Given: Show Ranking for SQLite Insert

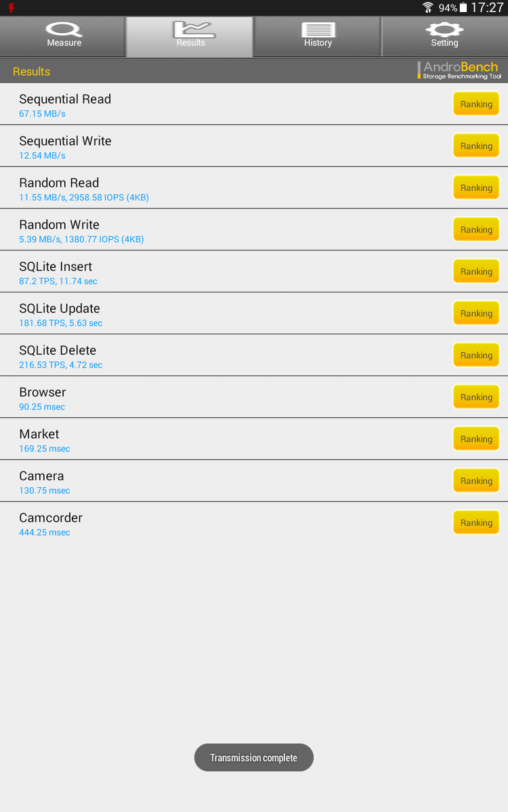Looking at the screenshot, I should pos(476,272).
